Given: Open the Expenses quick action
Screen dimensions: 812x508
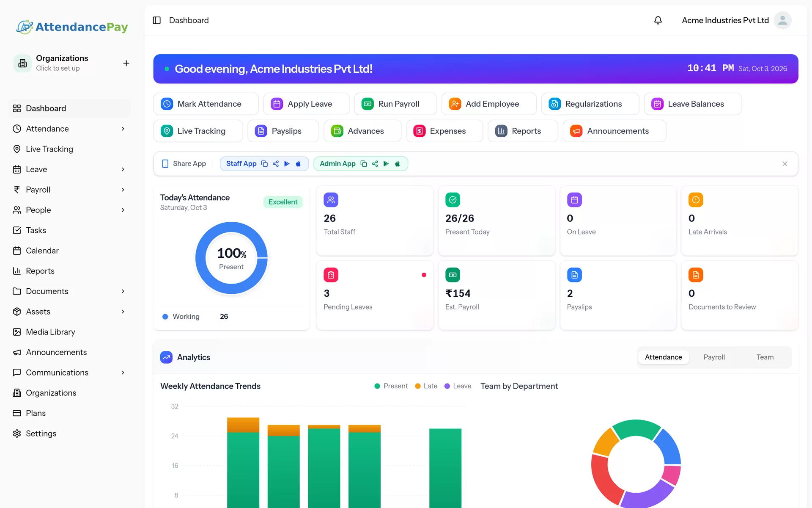Looking at the screenshot, I should pos(444,131).
